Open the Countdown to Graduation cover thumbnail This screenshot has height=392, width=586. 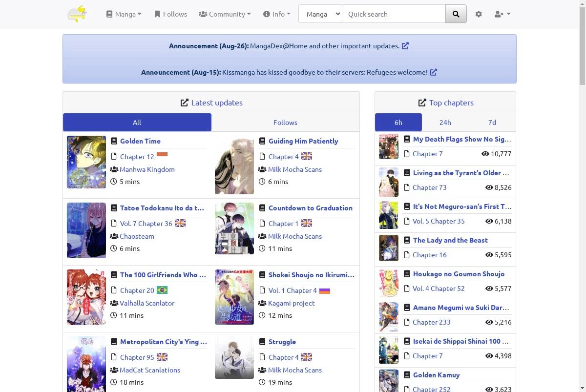(x=234, y=228)
